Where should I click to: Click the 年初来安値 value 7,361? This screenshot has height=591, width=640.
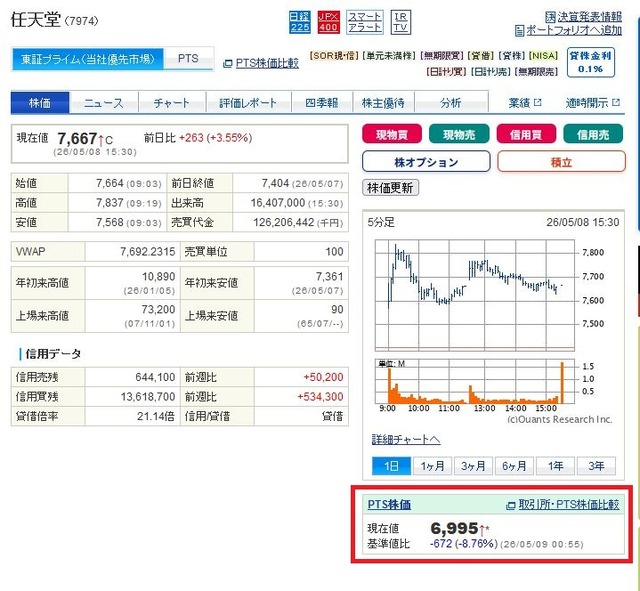pyautogui.click(x=329, y=276)
